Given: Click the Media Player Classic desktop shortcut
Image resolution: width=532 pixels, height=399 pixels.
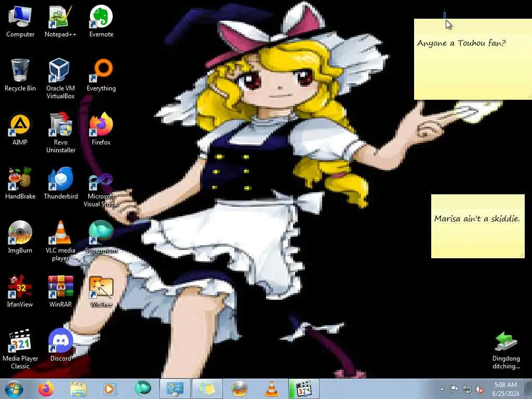Looking at the screenshot, I should click(20, 349).
